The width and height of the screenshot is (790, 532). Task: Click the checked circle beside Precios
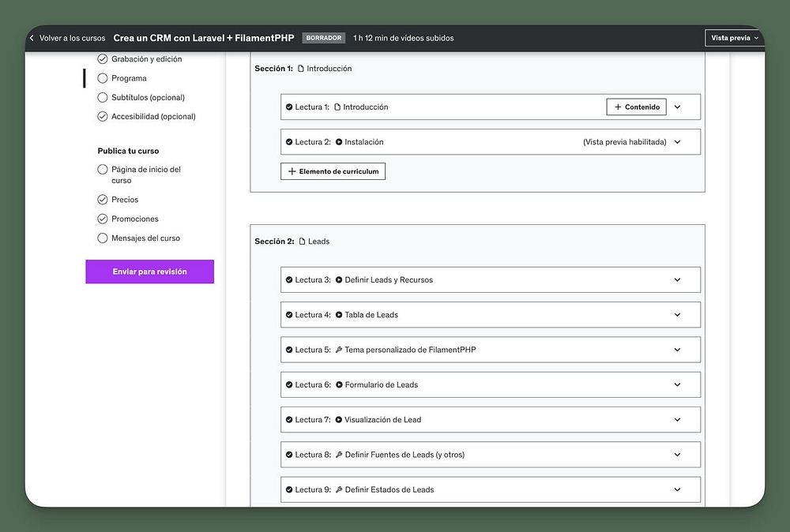pos(102,200)
